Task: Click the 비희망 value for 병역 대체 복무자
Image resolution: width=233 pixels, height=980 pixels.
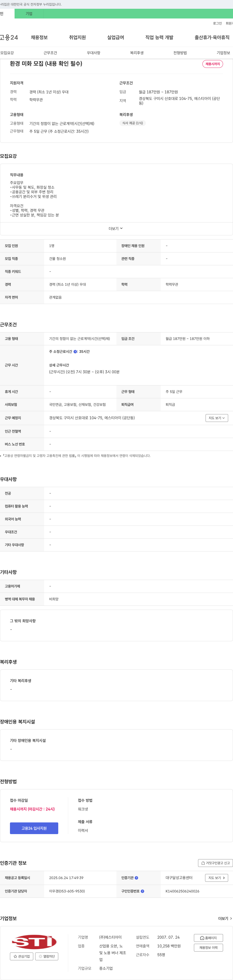Action: pyautogui.click(x=54, y=599)
